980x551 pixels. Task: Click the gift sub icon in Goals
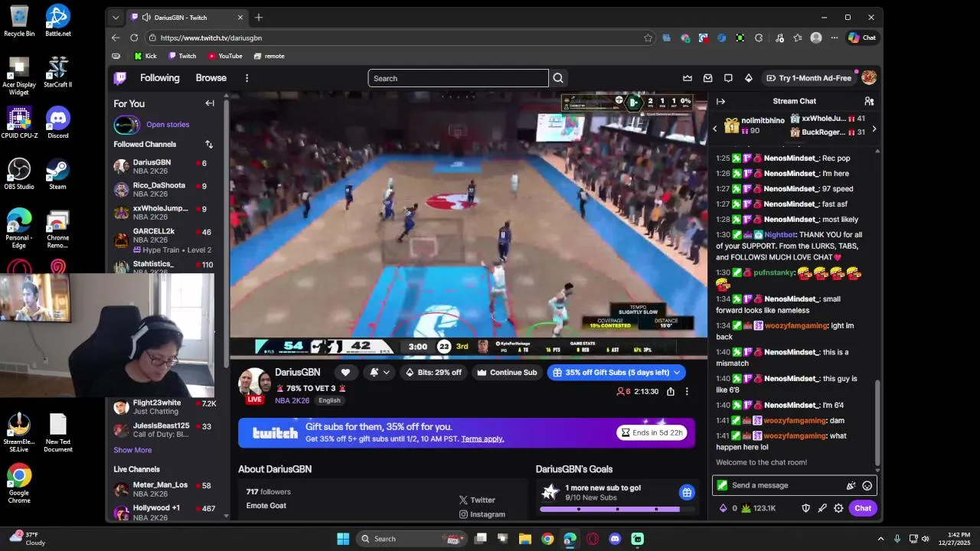click(x=687, y=492)
